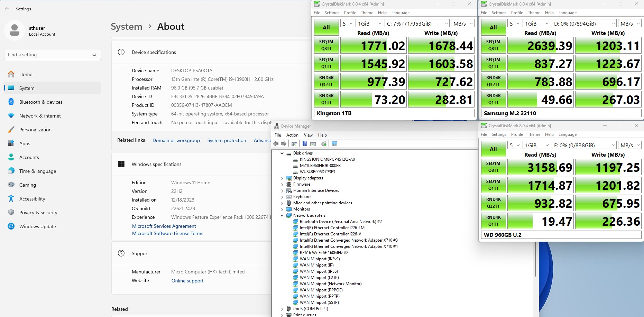Click the Scan for hardware changes toolbar icon
Viewport: 644px width, 317px height.
[x=334, y=144]
